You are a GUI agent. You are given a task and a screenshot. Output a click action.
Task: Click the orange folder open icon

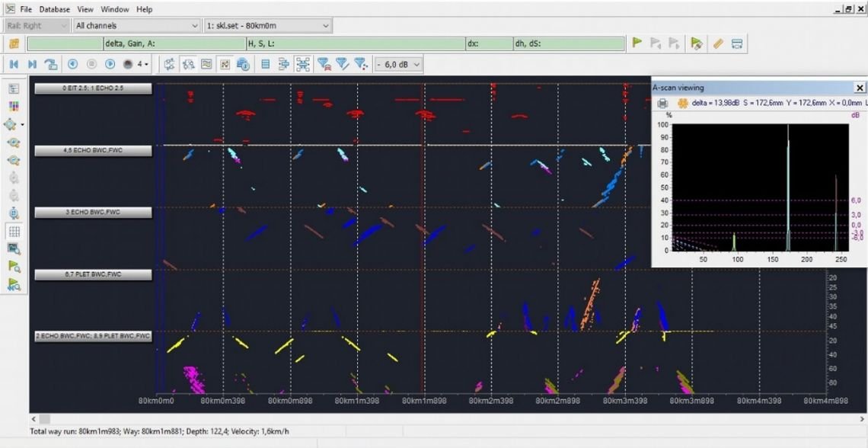point(14,44)
